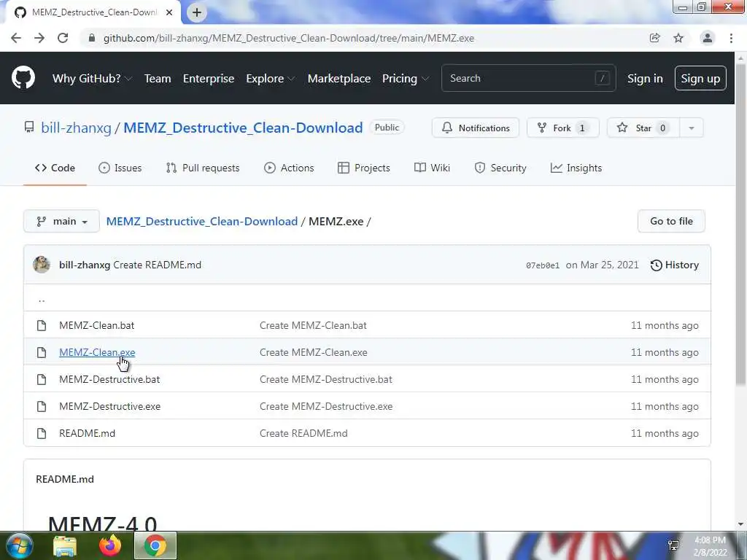This screenshot has width=747, height=560.
Task: Switch to the Code tab
Action: coord(55,168)
